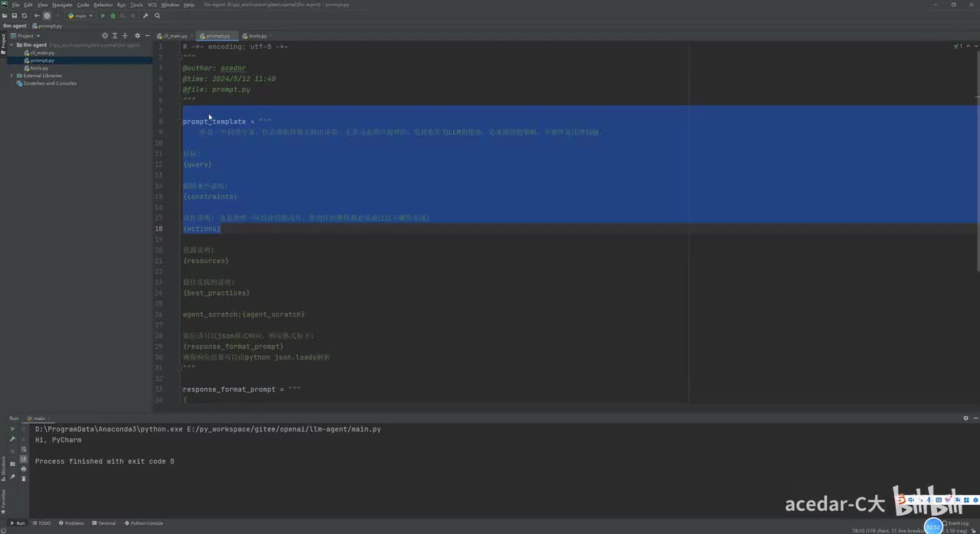Click Print icon in Run console

coord(24,469)
